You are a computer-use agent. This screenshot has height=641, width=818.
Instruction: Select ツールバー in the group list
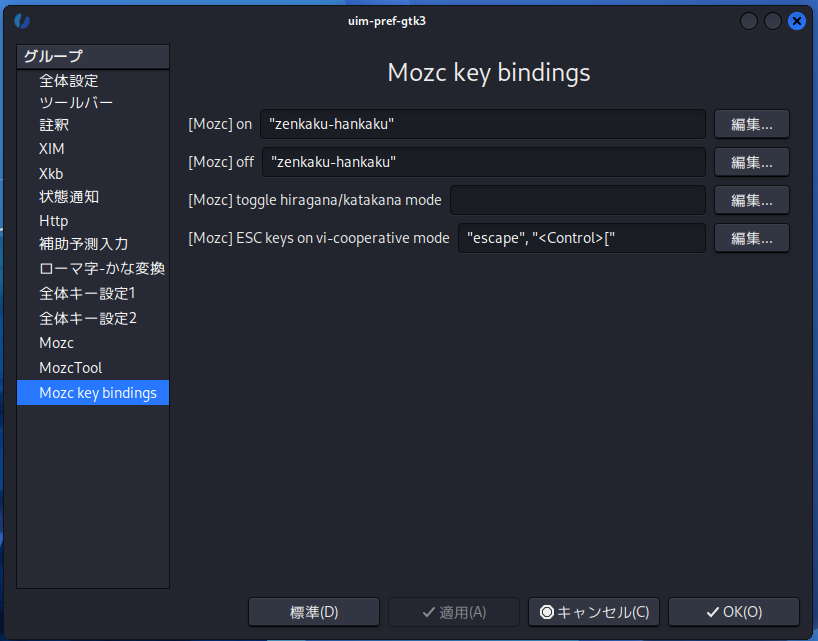(x=93, y=103)
